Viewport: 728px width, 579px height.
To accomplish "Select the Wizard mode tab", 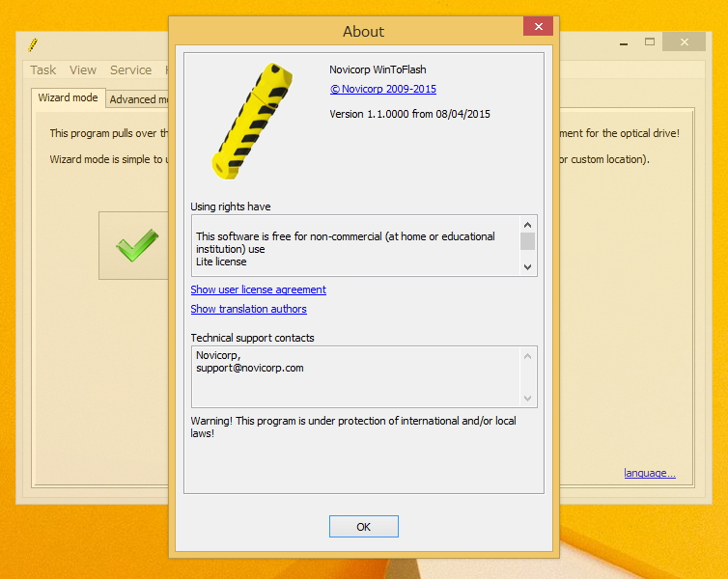I will pos(69,97).
